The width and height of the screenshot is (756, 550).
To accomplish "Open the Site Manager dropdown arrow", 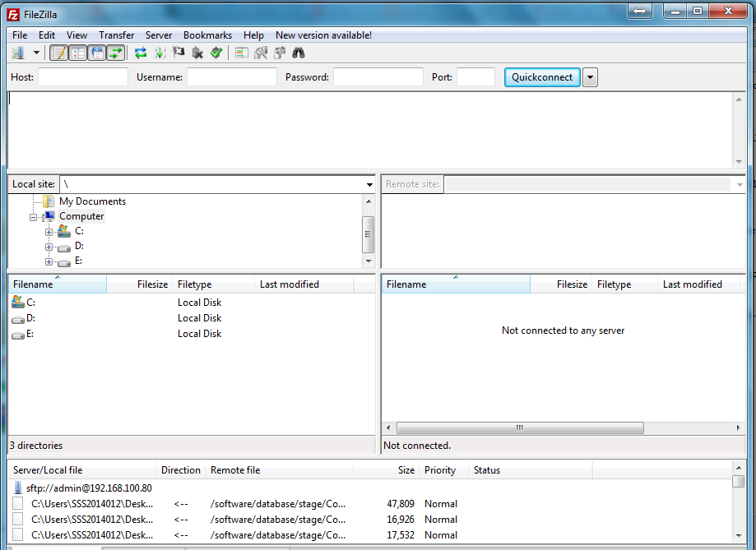I will 36,53.
